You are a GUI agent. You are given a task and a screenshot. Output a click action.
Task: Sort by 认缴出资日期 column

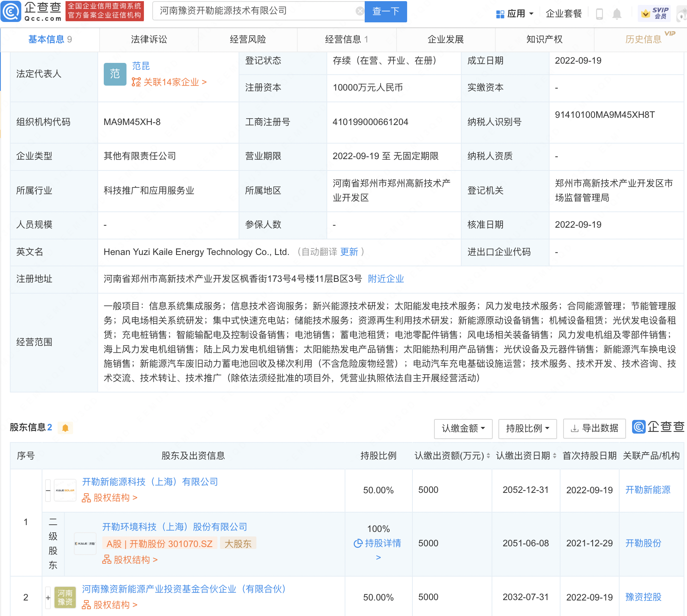(554, 456)
